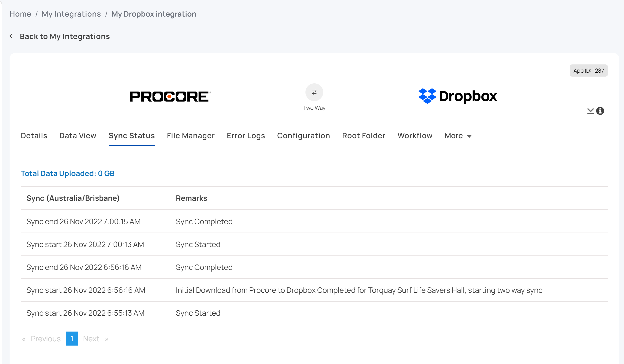624x364 pixels.
Task: Click Back to My Integrations
Action: [x=65, y=36]
